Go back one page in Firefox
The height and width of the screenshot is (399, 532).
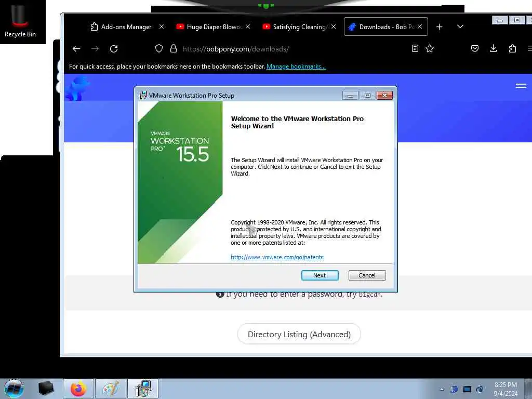coord(76,49)
